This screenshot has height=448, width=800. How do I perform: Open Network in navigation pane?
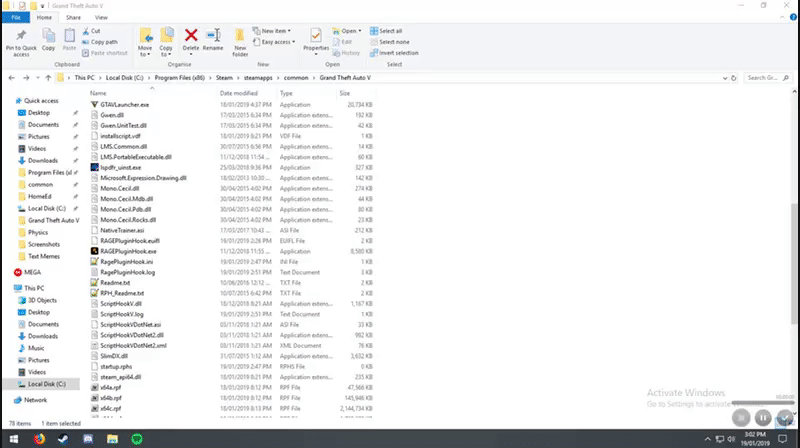[x=35, y=400]
